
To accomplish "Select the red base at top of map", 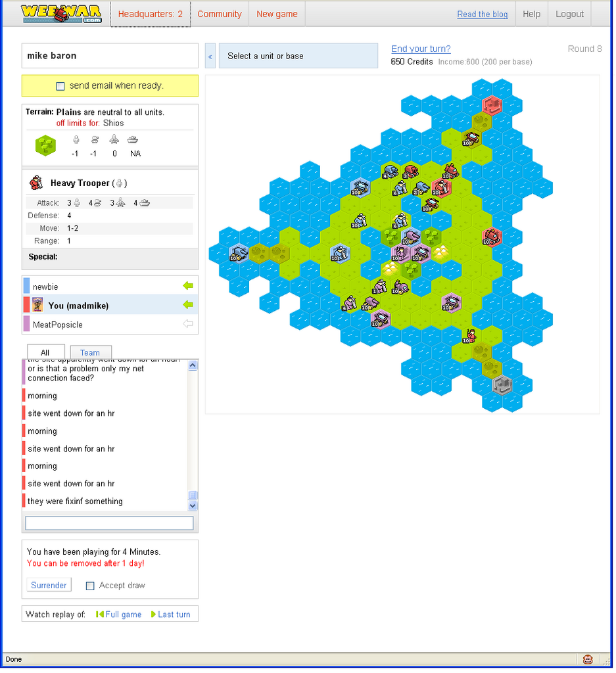I will 492,104.
